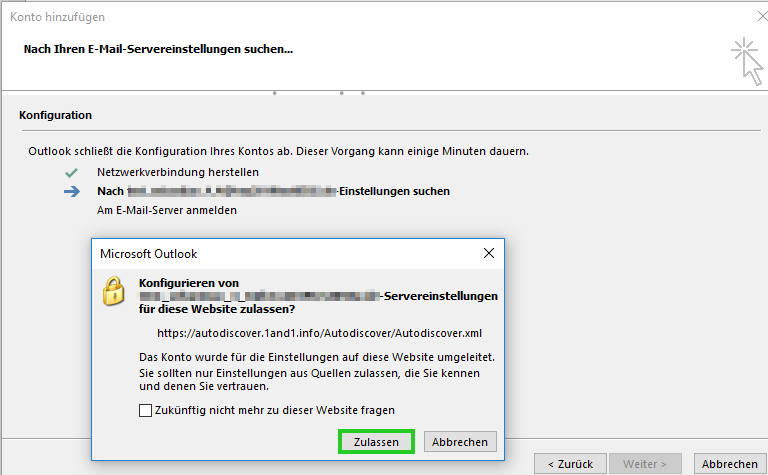Screen dimensions: 768x475
Task: Click 'Am E-Mail-Server anmelden' step text
Action: (x=167, y=211)
